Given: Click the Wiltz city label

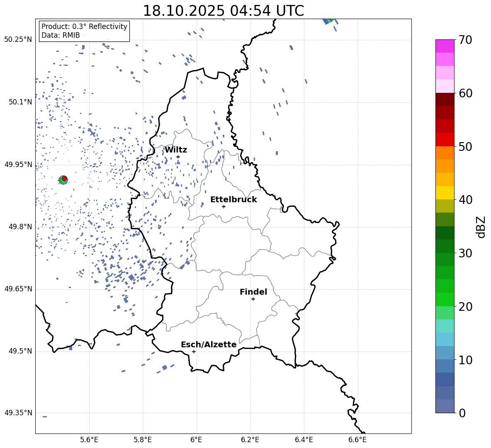Looking at the screenshot, I should [176, 150].
